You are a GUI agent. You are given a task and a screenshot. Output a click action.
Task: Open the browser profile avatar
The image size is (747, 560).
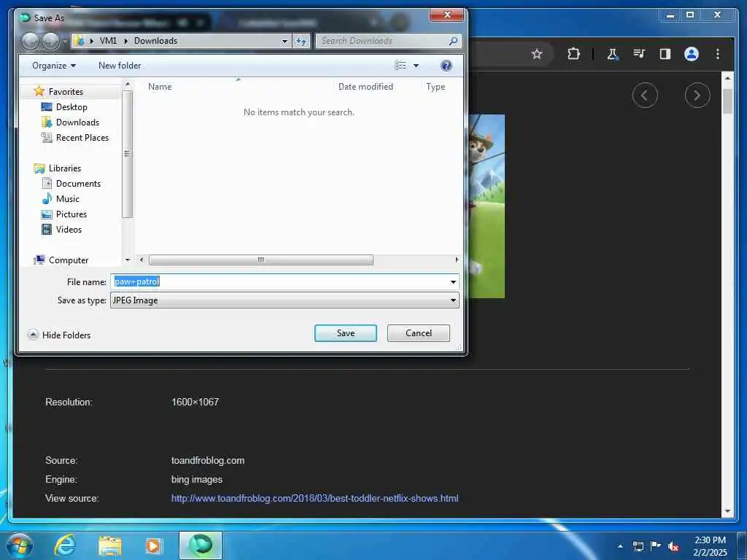[x=692, y=54]
